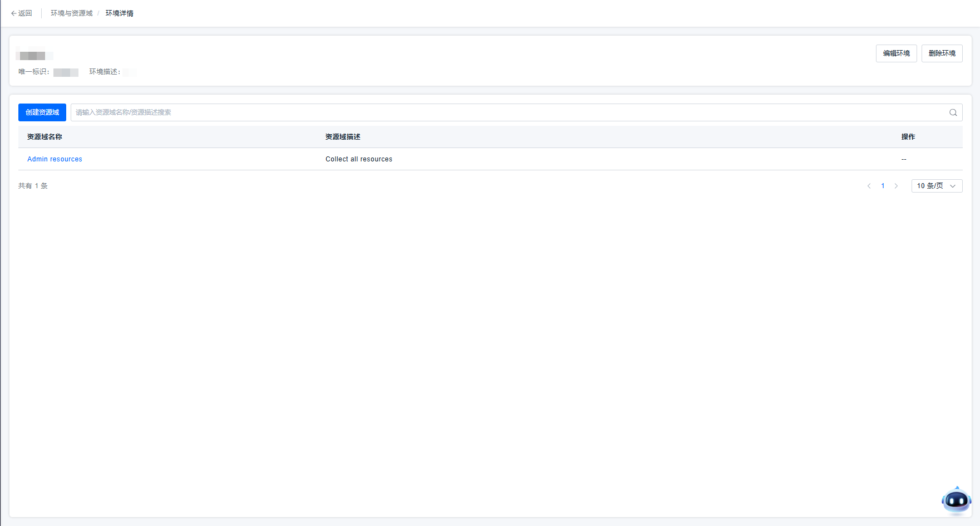The height and width of the screenshot is (526, 980).
Task: Select the Collect all resources description cell
Action: point(359,159)
